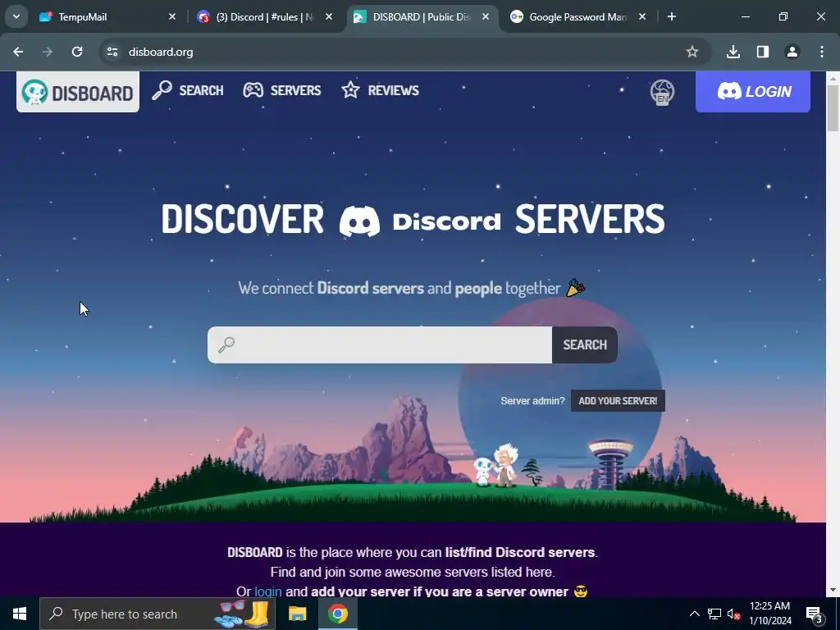Open the DISBOARD logo home link
Viewport: 840px width, 630px height.
tap(78, 92)
